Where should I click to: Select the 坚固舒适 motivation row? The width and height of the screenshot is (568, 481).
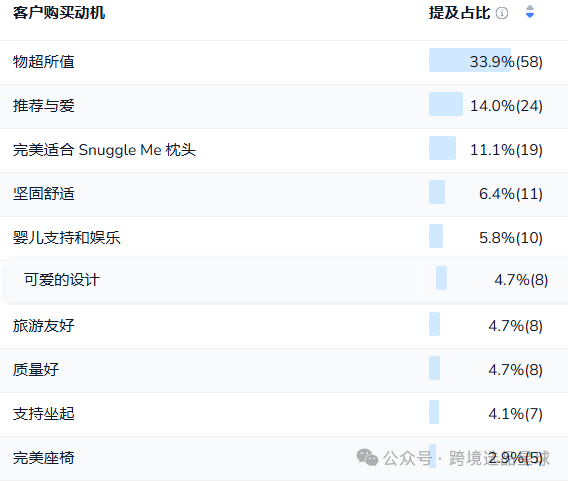tap(284, 195)
